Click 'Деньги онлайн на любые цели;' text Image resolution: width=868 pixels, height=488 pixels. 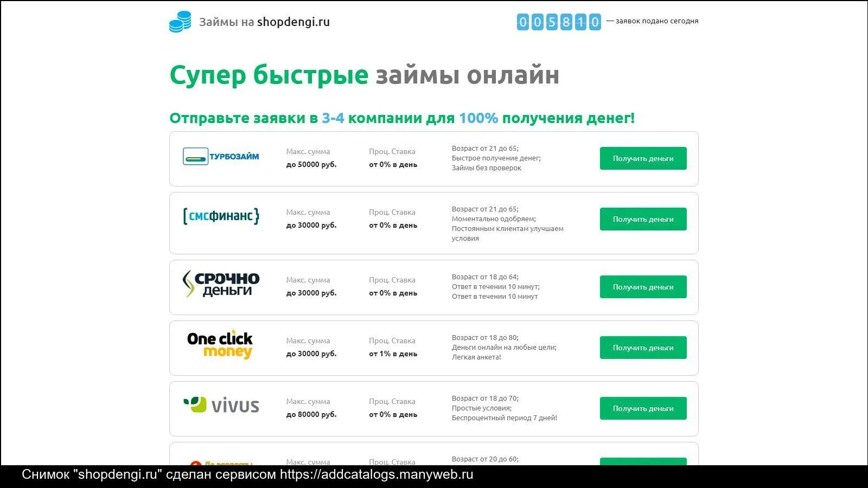click(504, 348)
